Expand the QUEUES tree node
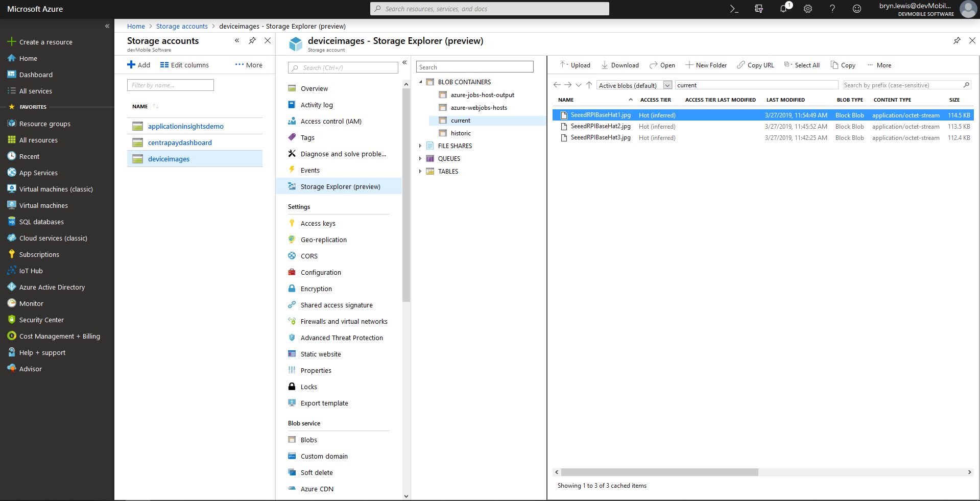Screen dimensions: 980x501 point(420,159)
